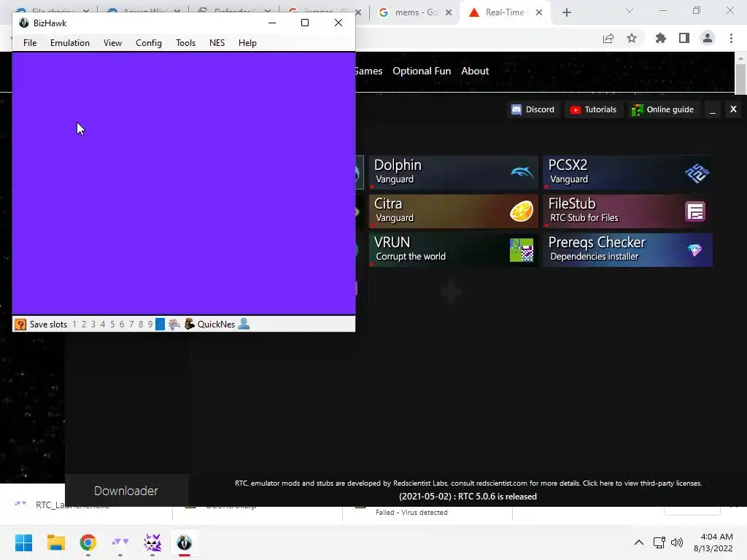Close the RTC launcher panel
The width and height of the screenshot is (747, 560).
tap(733, 109)
